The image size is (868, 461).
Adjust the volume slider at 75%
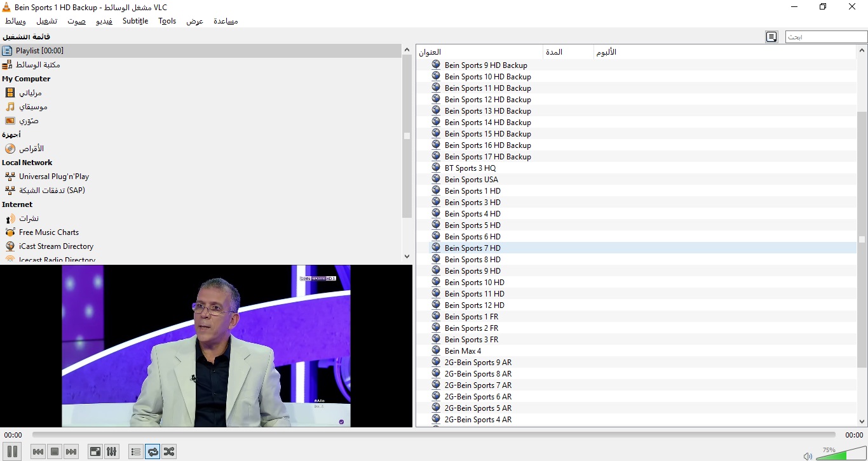(x=840, y=453)
